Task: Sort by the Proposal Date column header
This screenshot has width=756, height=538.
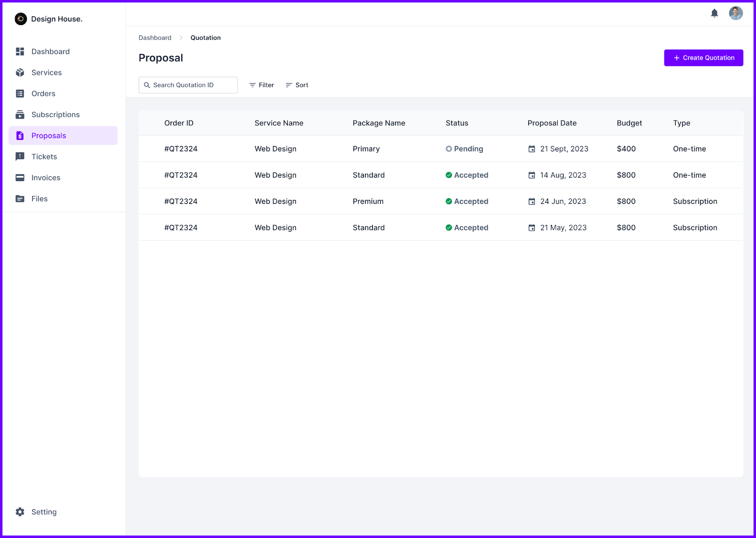Action: (552, 123)
